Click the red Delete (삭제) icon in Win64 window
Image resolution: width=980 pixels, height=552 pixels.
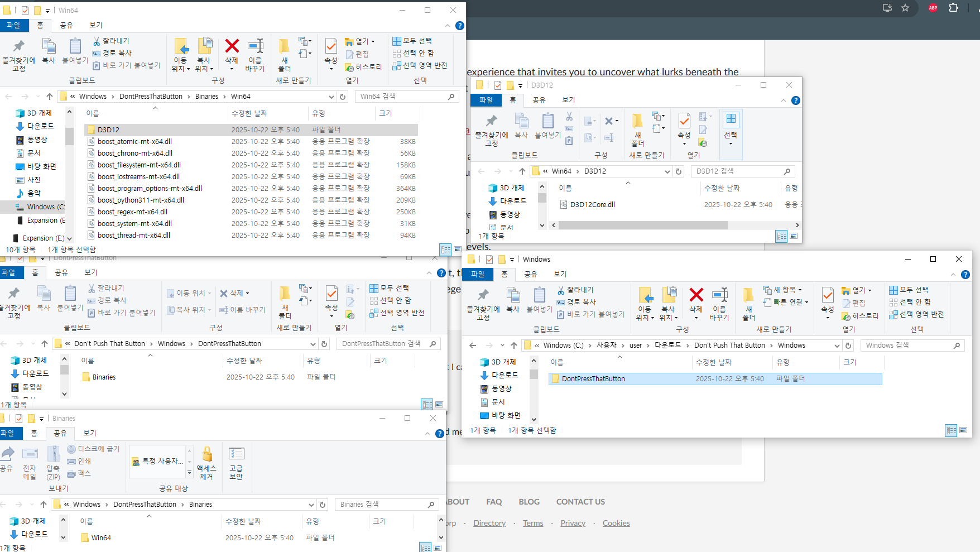tap(232, 46)
